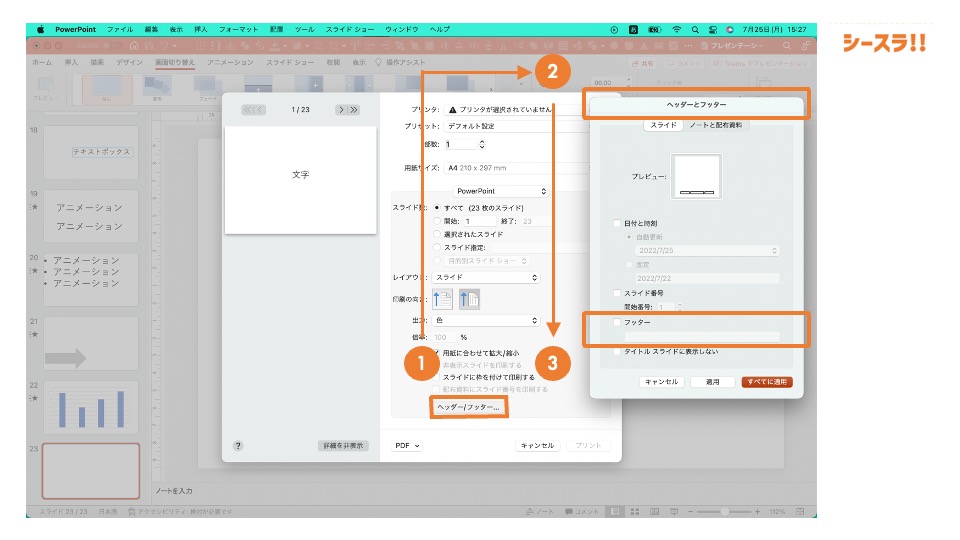The height and width of the screenshot is (540, 960).
Task: Expand the PDF dropdown button
Action: 407,445
